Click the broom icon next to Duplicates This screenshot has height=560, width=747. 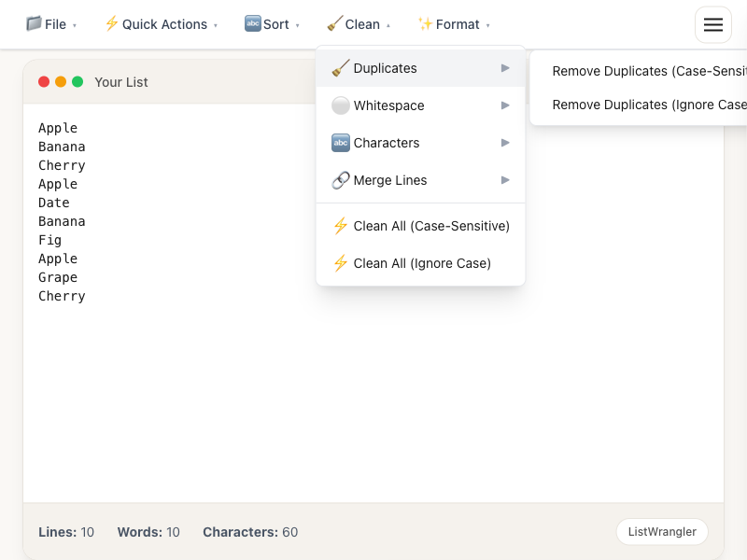point(340,68)
